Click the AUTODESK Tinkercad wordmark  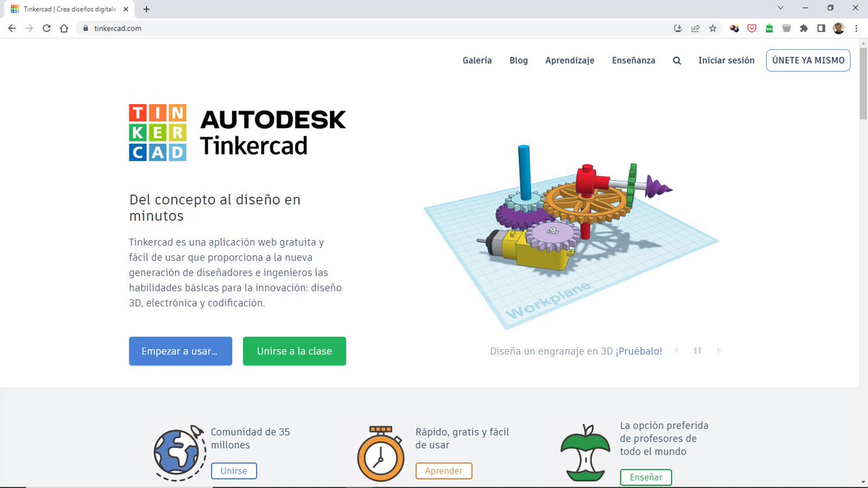[273, 132]
